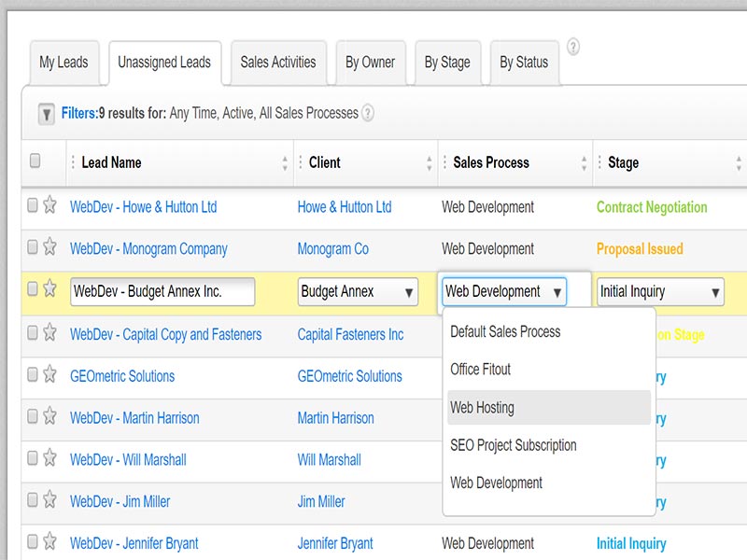
Task: Tick the select-all checkbox in header
Action: coord(35,161)
